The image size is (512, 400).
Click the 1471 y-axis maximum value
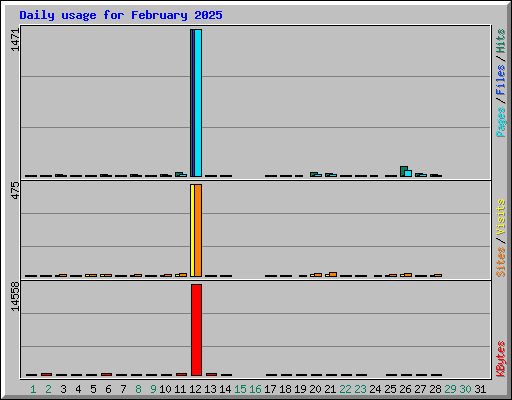15,40
